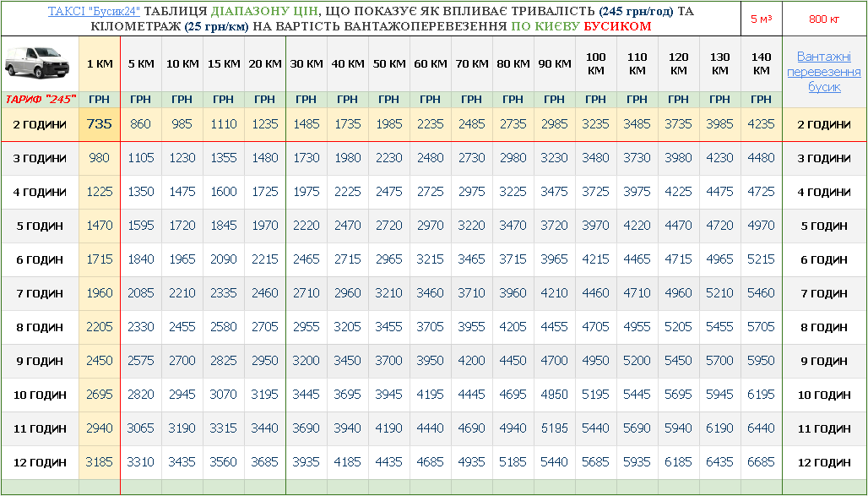Viewport: 868px width, 496px height.
Task: Select the right-side 7 ГОДИН label
Action: tap(824, 293)
